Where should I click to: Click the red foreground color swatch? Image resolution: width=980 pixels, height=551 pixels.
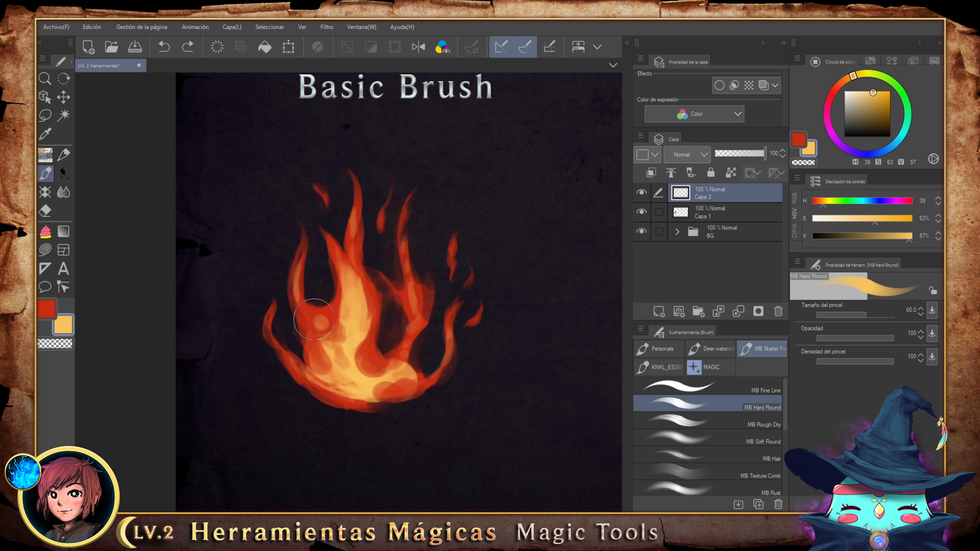pos(46,309)
